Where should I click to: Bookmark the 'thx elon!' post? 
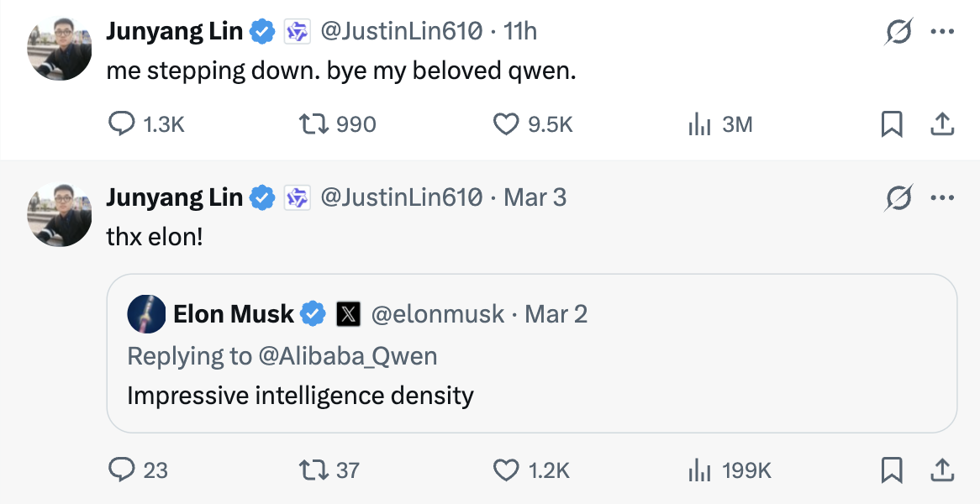click(891, 470)
